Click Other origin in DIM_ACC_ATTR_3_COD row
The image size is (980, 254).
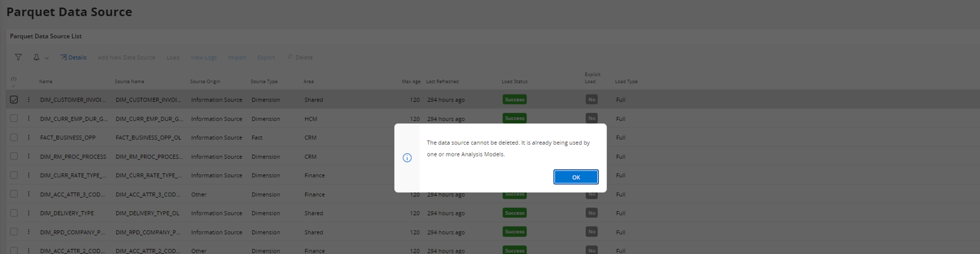[x=198, y=194]
